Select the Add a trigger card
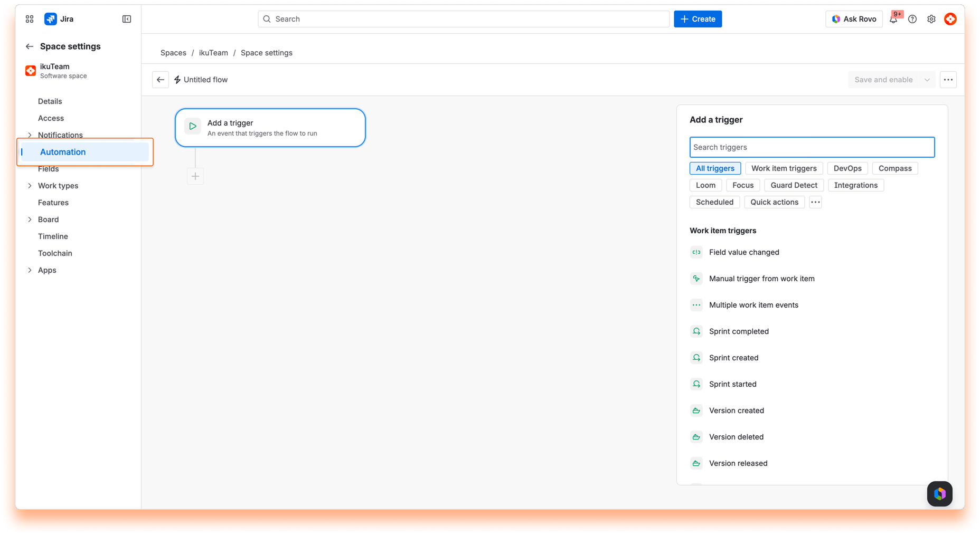The width and height of the screenshot is (980, 535). [270, 128]
